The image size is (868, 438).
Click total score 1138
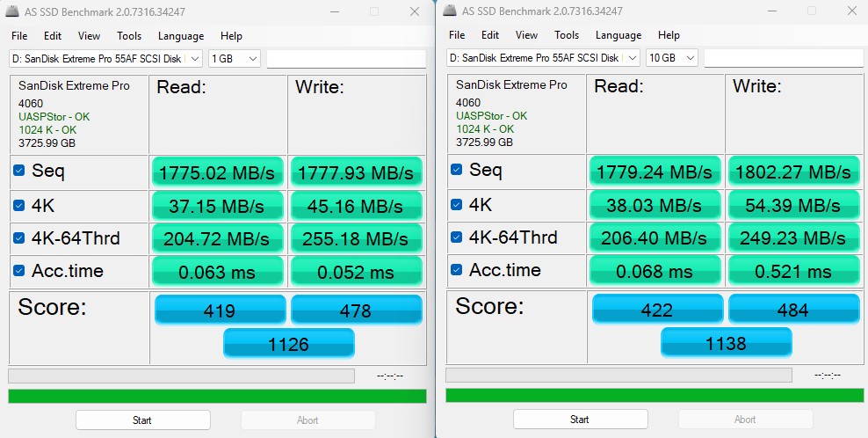click(726, 343)
